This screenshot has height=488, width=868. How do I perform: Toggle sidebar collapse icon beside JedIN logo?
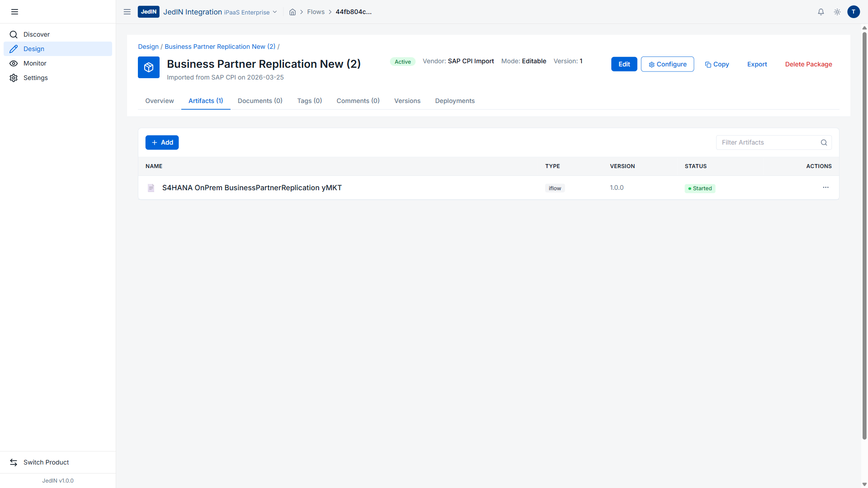click(x=127, y=12)
